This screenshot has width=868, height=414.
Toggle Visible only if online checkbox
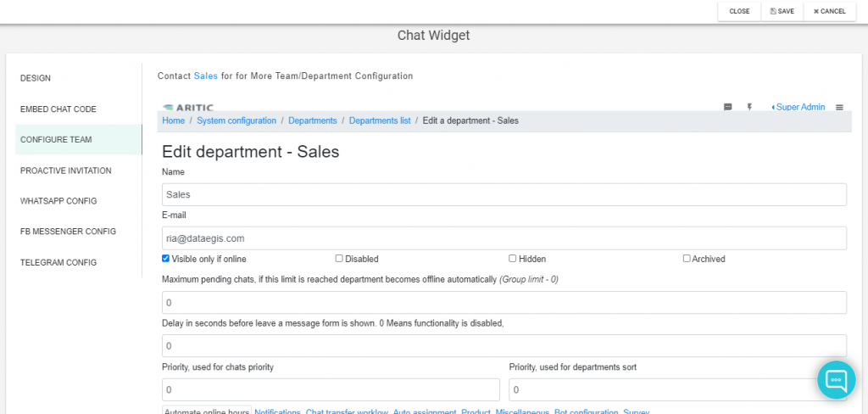(x=165, y=258)
